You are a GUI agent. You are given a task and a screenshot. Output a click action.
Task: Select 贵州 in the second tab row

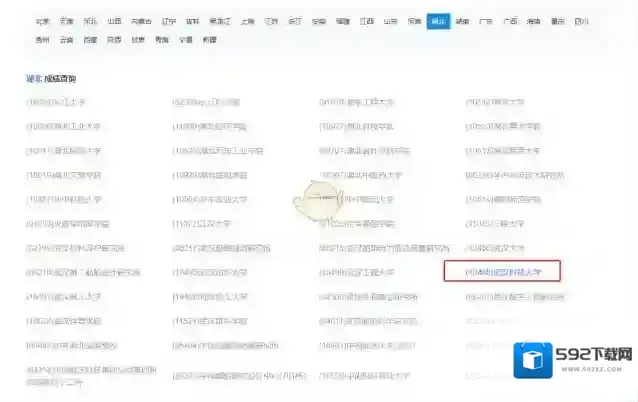[41, 40]
